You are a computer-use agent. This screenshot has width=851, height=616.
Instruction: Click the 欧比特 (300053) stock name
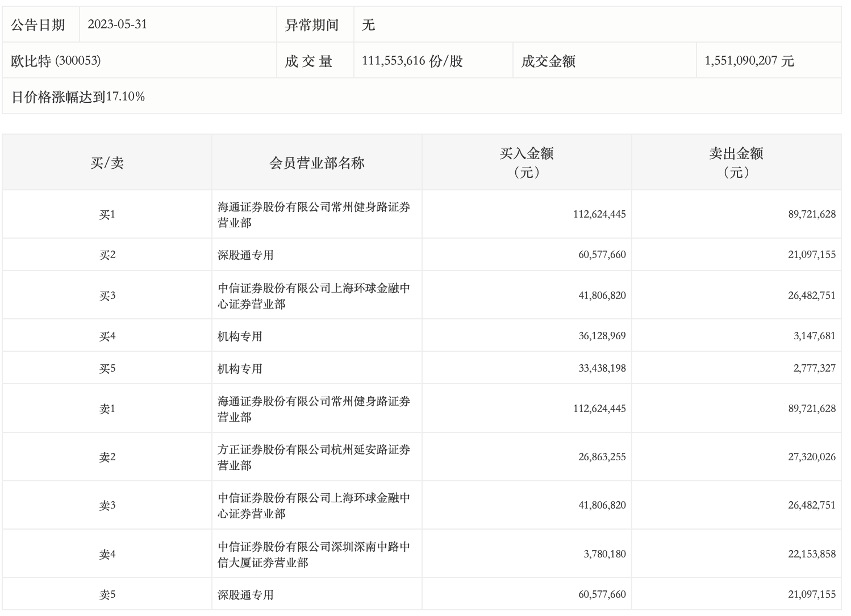point(56,61)
